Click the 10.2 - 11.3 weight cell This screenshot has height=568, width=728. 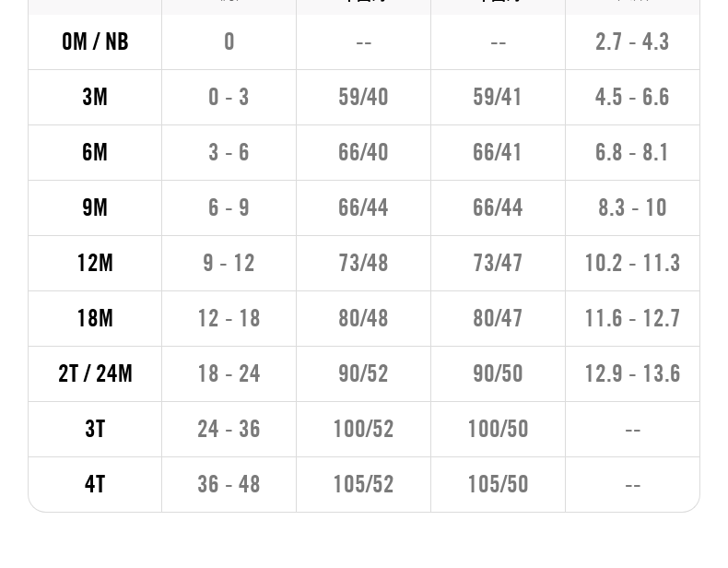[632, 263]
